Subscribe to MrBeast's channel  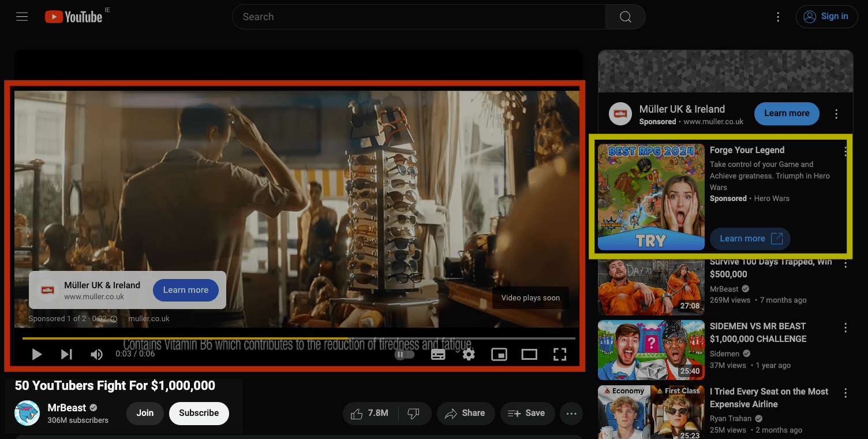tap(199, 413)
